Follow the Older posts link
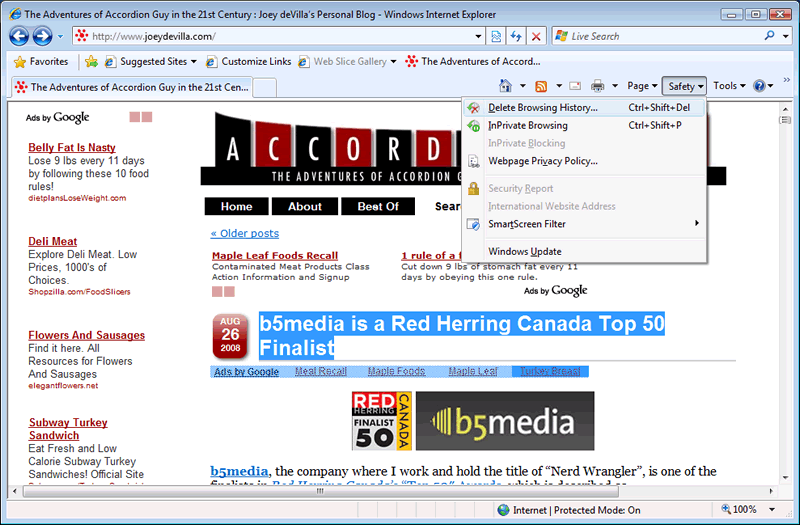Viewport: 800px width, 525px height. click(245, 234)
